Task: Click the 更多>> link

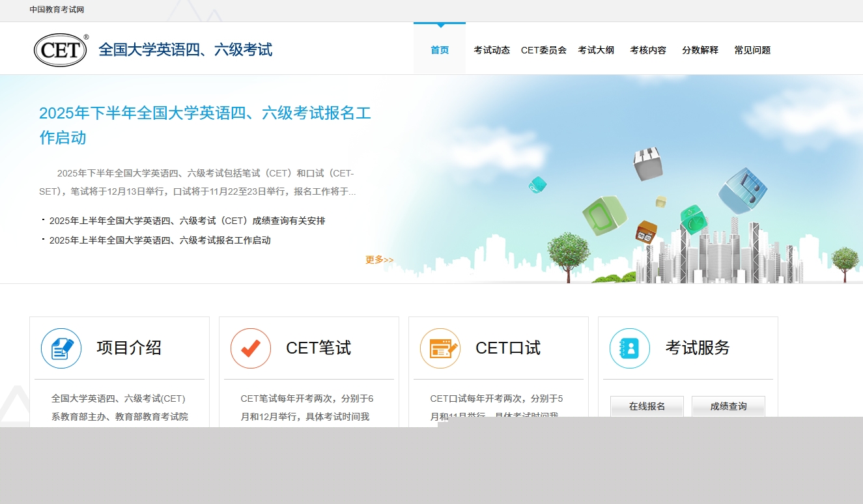Action: pyautogui.click(x=379, y=260)
